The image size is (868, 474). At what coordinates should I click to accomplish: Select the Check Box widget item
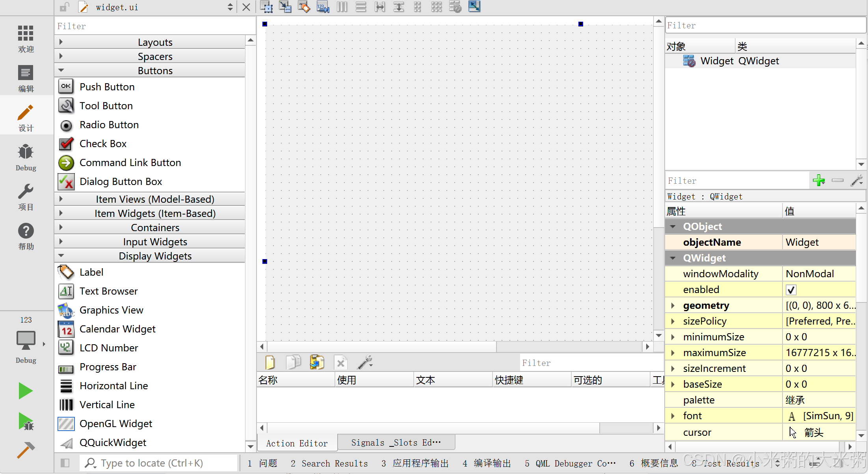[x=102, y=144]
